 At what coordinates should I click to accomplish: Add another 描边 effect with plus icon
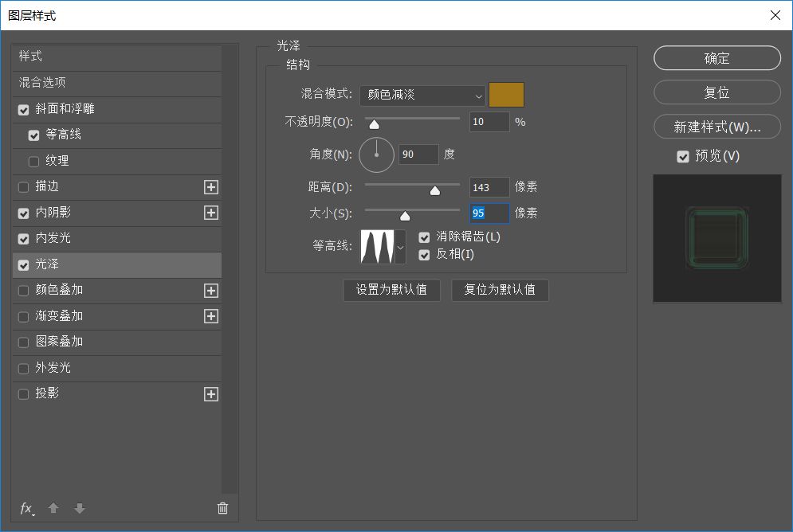click(x=211, y=187)
